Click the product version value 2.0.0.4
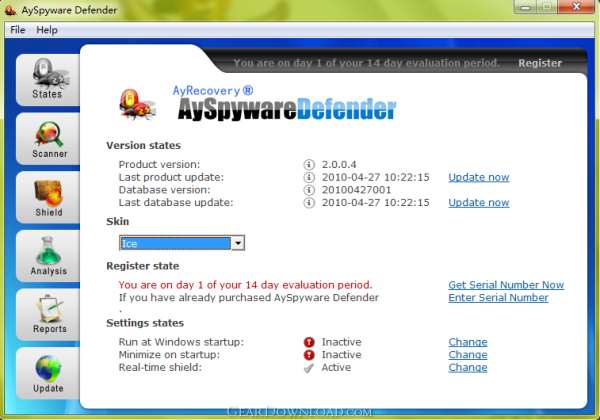 (339, 164)
